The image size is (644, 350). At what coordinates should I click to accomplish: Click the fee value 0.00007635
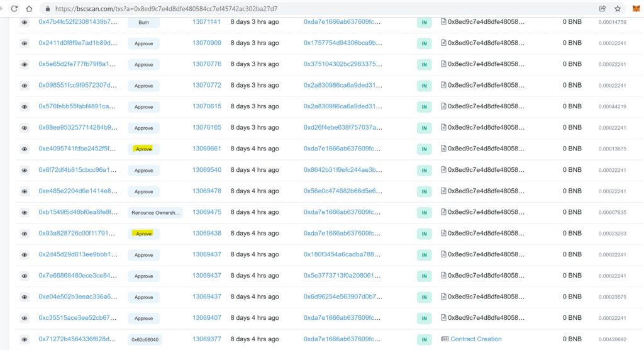(613, 213)
